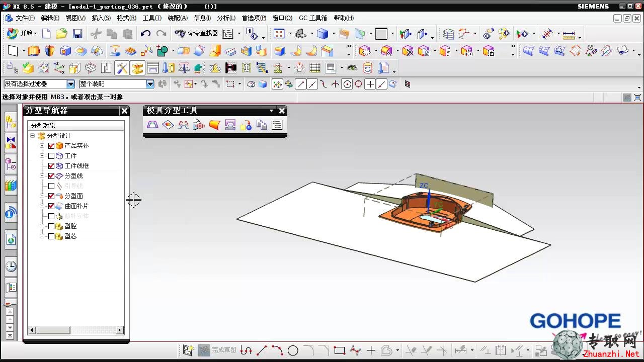Uncheck the 工件线框 checkbox
This screenshot has width=644, height=362.
pos(51,166)
